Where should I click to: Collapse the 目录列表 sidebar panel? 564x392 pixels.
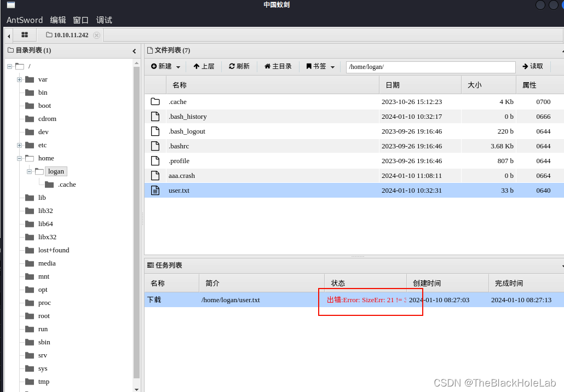134,50
